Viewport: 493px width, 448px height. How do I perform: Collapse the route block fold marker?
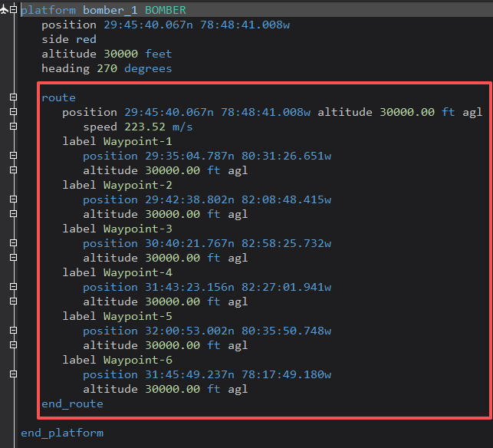(x=13, y=97)
